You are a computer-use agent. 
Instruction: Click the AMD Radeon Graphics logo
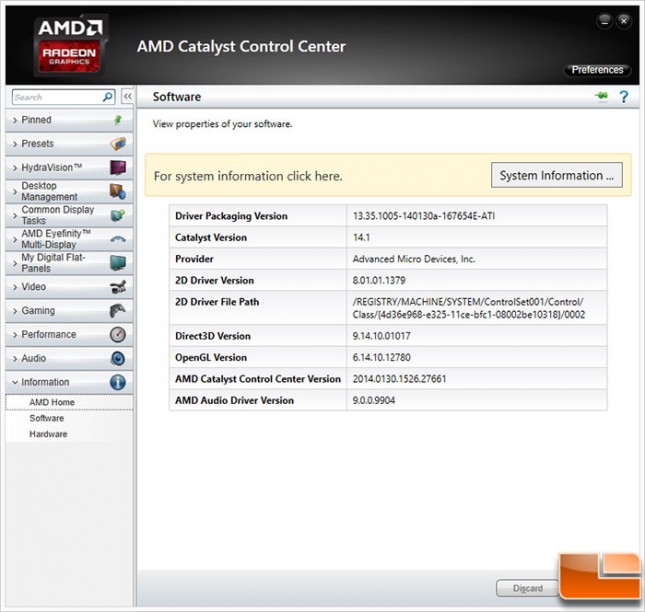coord(70,46)
